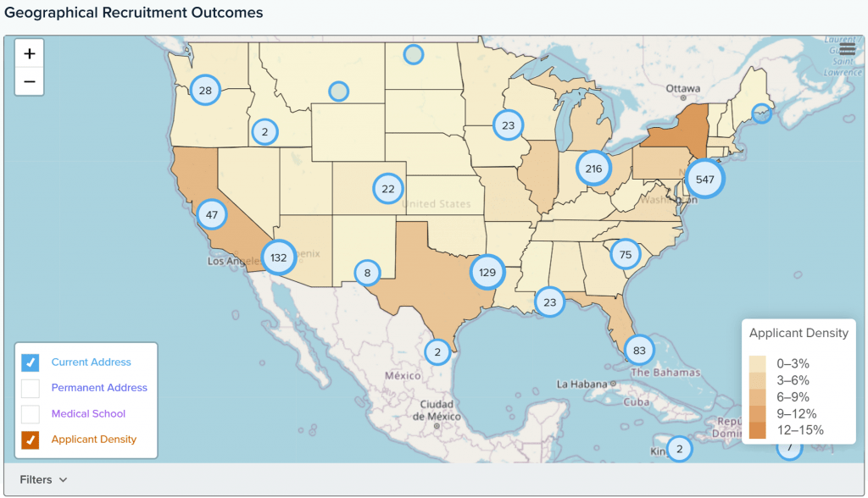
Task: Click the Permanent Address layer label
Action: point(99,388)
